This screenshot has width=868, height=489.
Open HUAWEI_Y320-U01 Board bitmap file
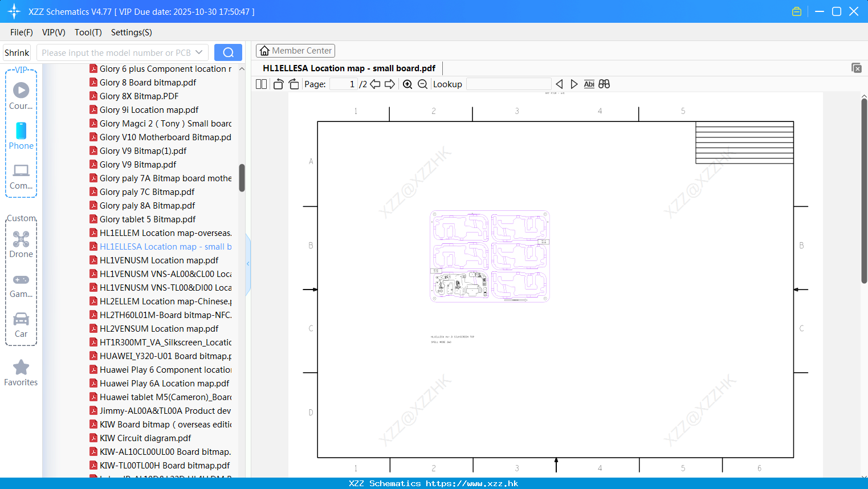click(165, 356)
